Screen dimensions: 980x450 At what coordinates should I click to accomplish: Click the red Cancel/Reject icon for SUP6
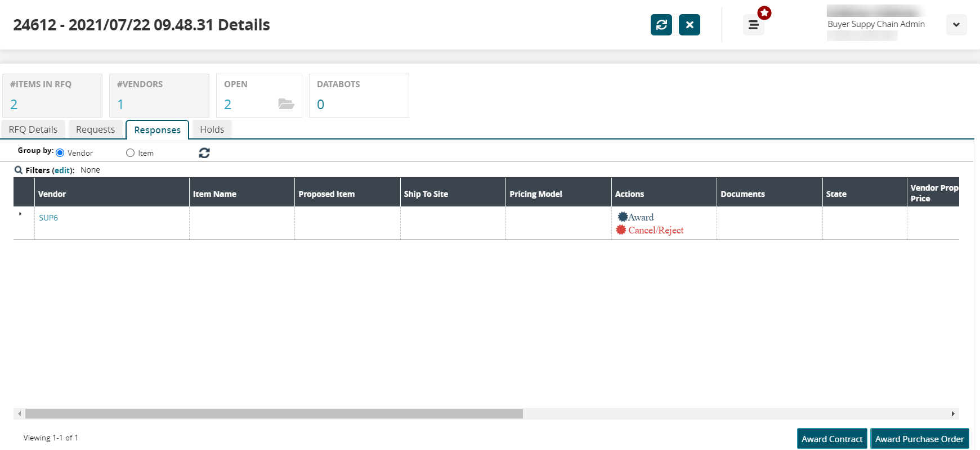[x=621, y=229]
